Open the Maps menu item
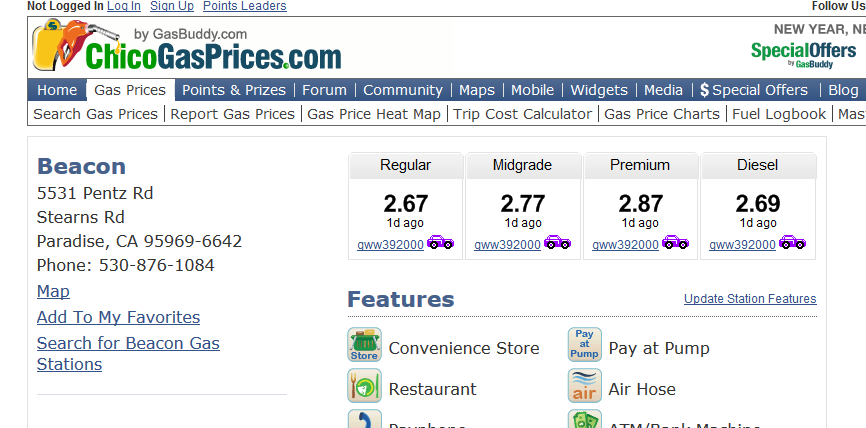The image size is (866, 428). pos(477,90)
